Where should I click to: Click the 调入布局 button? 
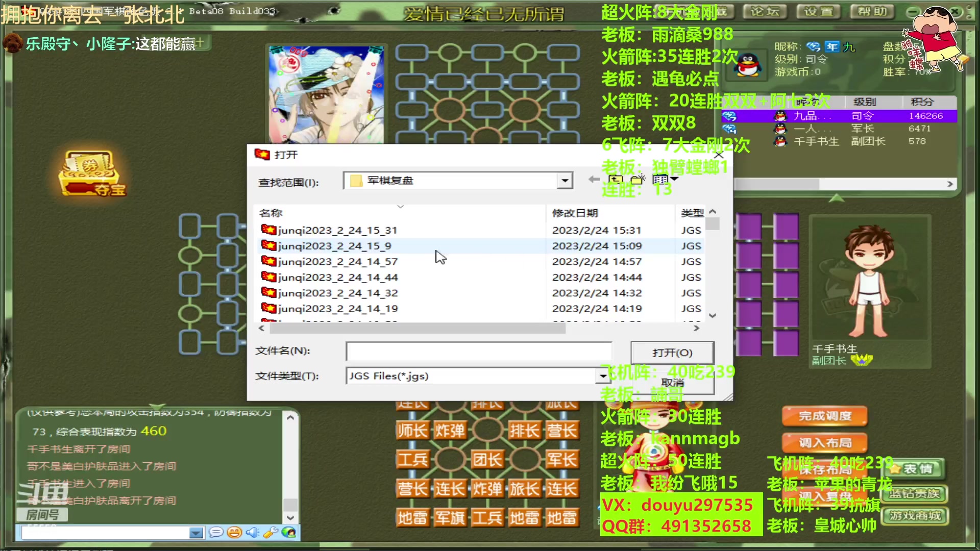click(825, 442)
